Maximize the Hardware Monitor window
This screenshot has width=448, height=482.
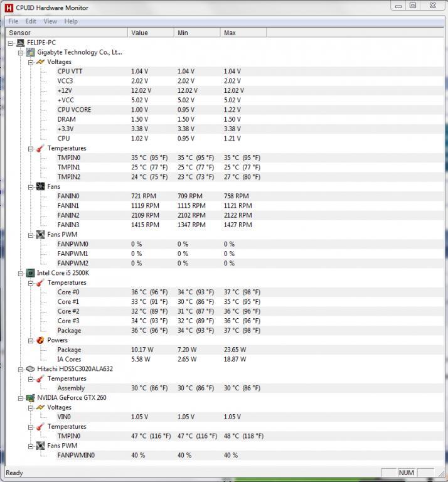[x=413, y=6]
